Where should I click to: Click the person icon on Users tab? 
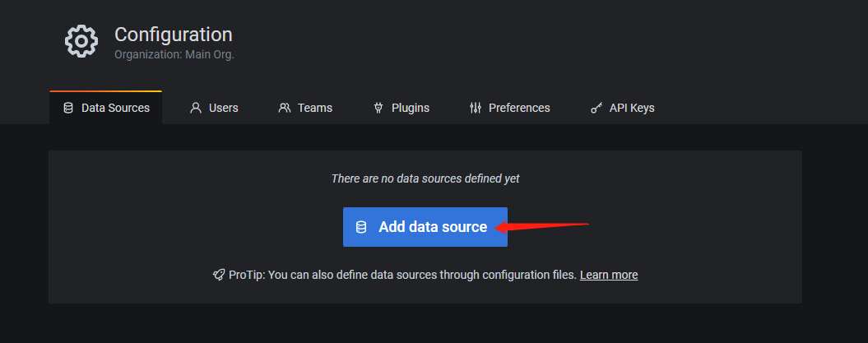(x=196, y=108)
